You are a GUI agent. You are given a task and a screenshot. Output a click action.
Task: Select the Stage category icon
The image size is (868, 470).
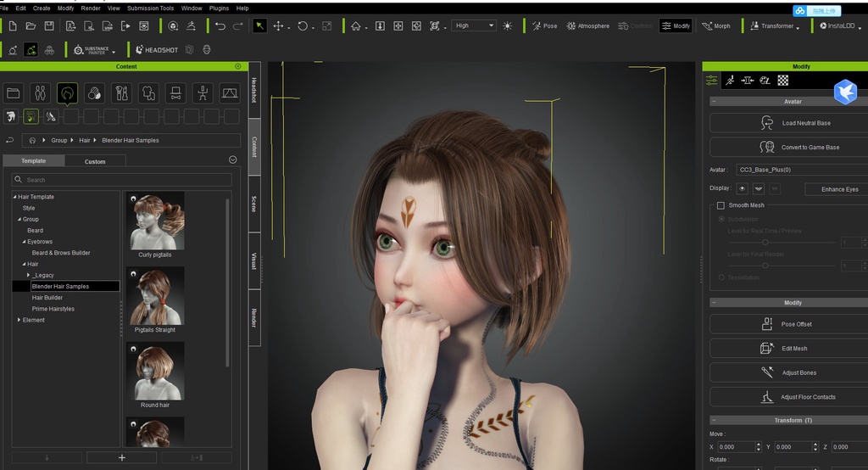(230, 92)
